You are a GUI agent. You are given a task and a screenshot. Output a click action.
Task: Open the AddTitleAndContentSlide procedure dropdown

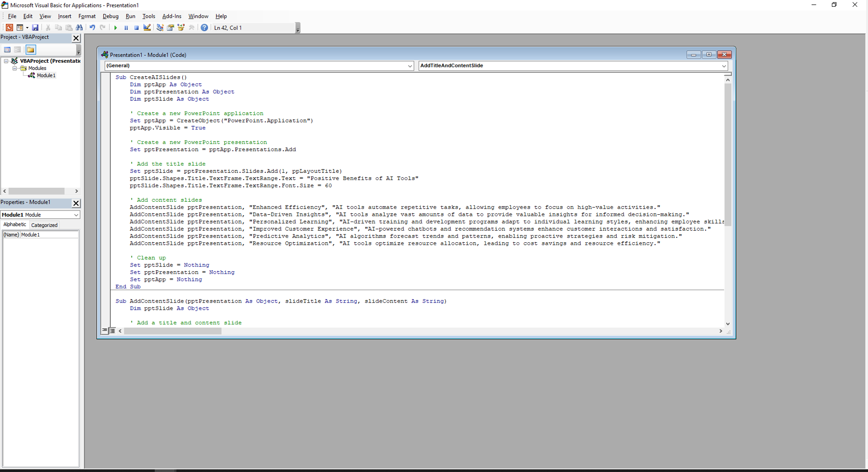coord(724,66)
